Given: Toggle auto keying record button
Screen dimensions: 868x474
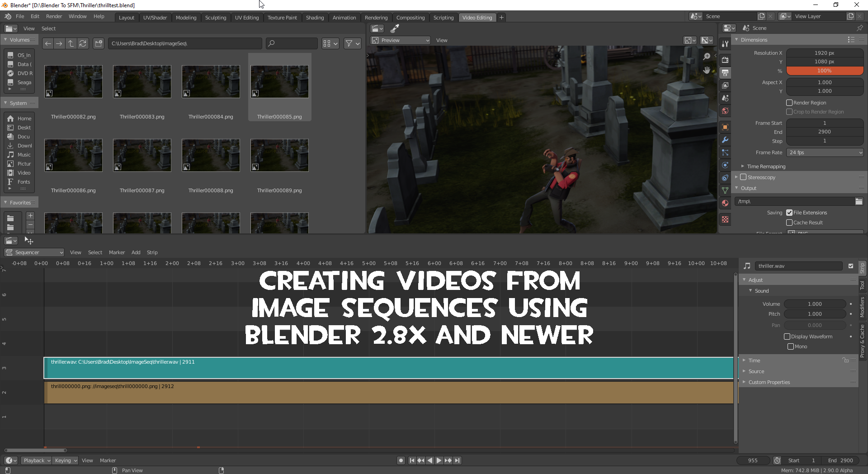Looking at the screenshot, I should point(401,460).
